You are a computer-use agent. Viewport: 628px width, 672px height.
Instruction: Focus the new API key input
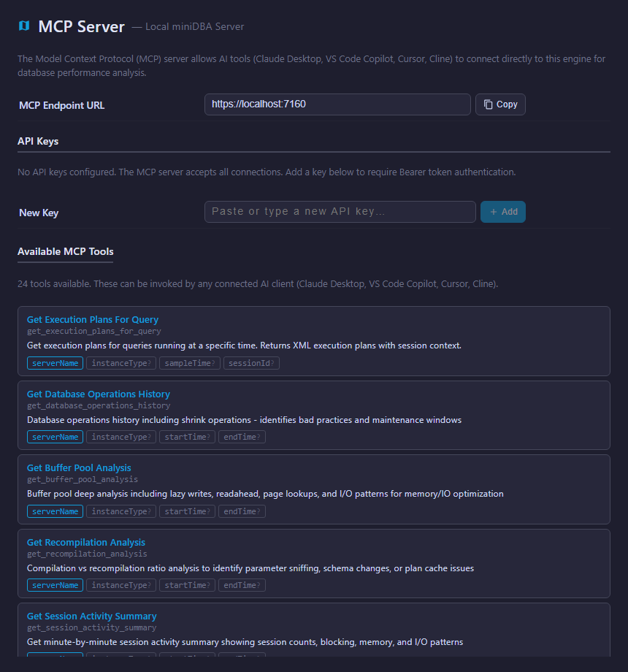(x=340, y=212)
